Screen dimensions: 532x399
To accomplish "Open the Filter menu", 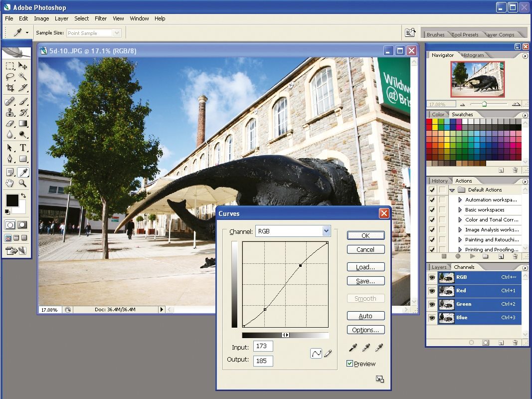I will pos(101,18).
